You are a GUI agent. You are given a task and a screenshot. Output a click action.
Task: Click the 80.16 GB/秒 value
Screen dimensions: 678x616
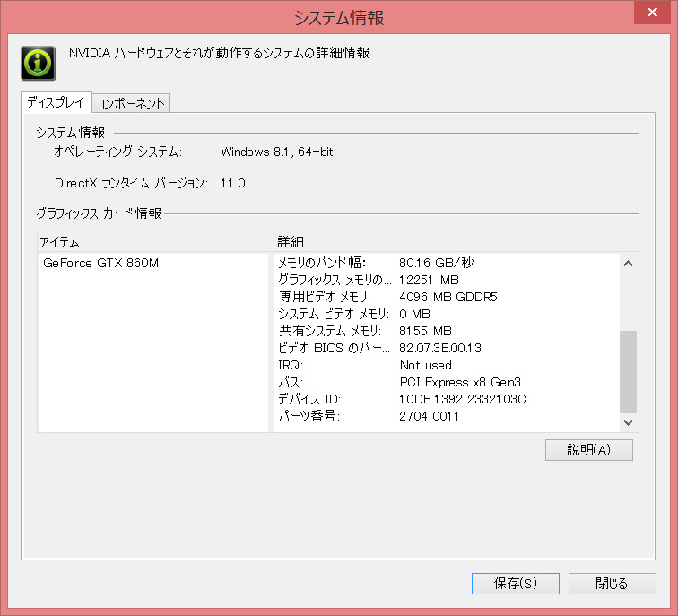(436, 263)
